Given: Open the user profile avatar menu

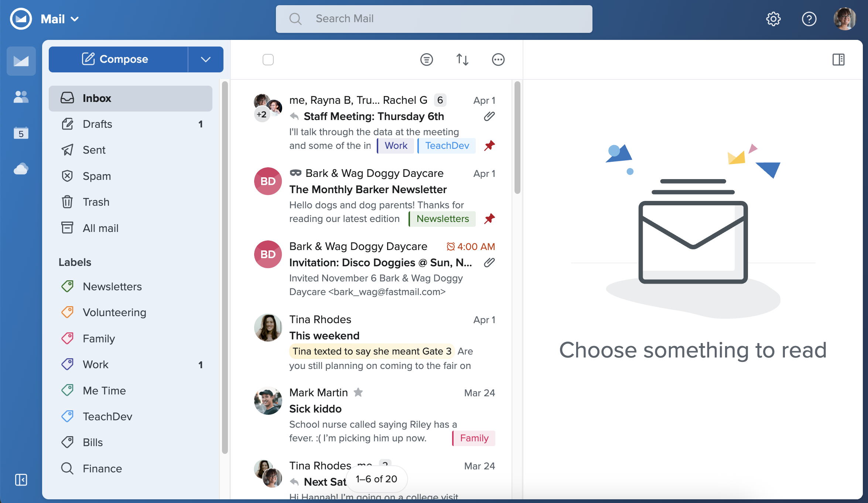Looking at the screenshot, I should pos(845,19).
